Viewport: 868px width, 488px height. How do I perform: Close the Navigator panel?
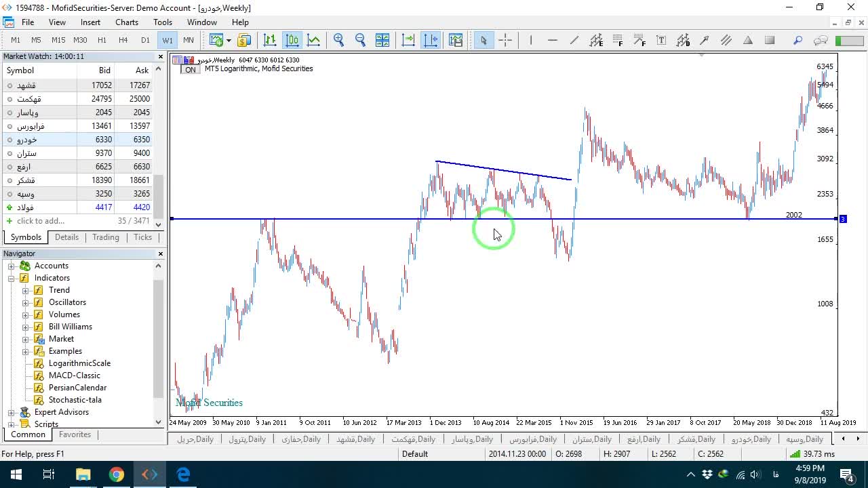161,253
